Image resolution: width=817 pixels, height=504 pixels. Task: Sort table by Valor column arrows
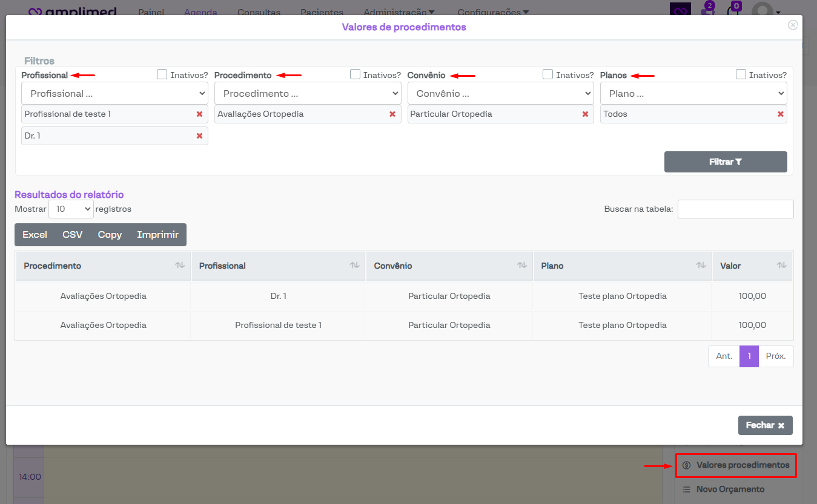pyautogui.click(x=782, y=266)
